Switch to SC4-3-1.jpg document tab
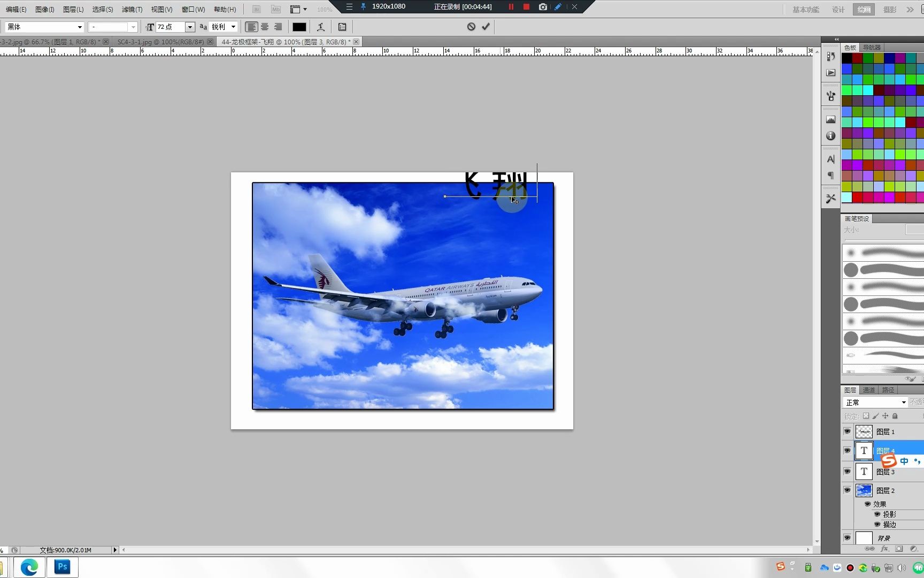Viewport: 924px width, 578px height. tap(160, 42)
